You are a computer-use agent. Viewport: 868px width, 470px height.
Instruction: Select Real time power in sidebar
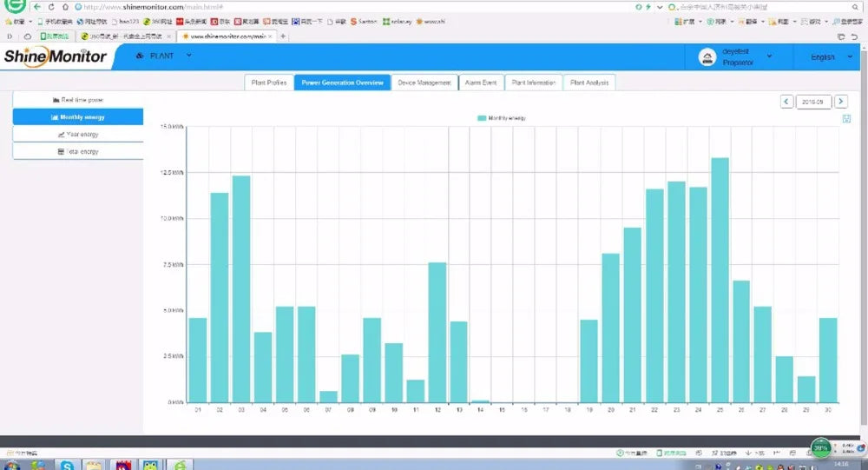[x=78, y=100]
